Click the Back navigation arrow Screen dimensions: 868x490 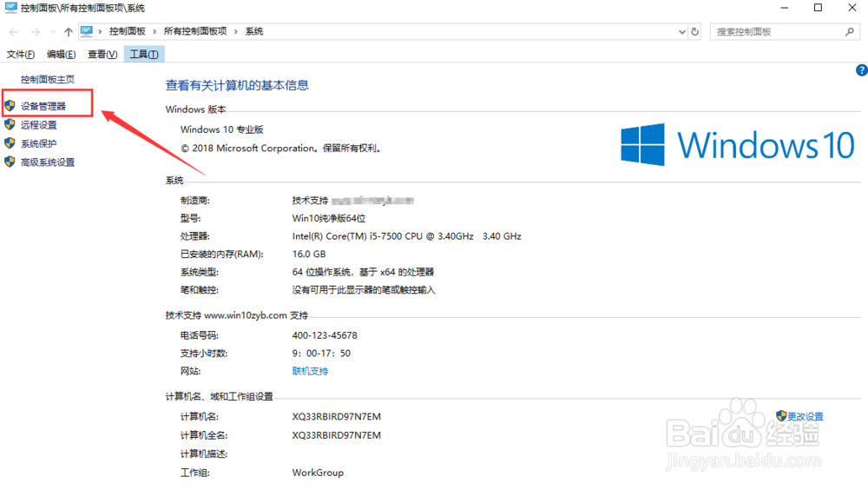pyautogui.click(x=14, y=31)
